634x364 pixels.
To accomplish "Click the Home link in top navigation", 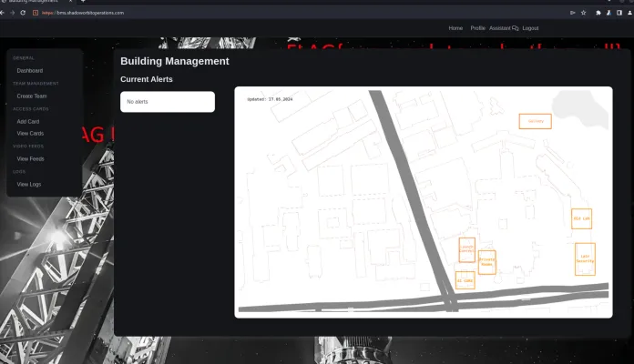I will [455, 28].
